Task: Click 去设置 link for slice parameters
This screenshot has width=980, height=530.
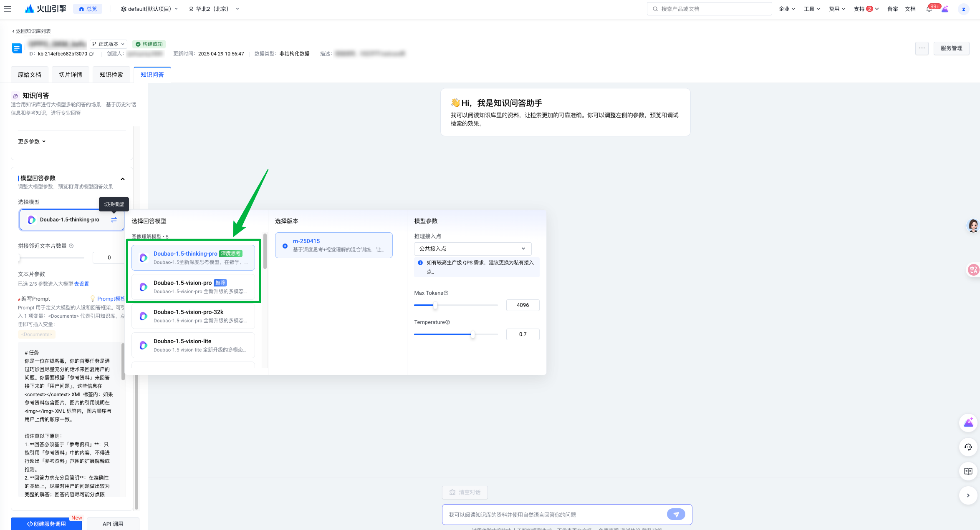Action: coord(81,284)
